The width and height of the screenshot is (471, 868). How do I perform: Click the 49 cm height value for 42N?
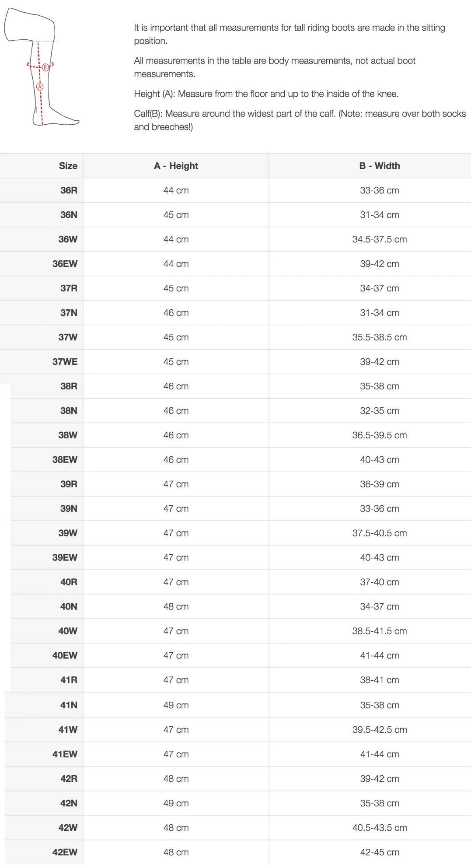click(176, 803)
